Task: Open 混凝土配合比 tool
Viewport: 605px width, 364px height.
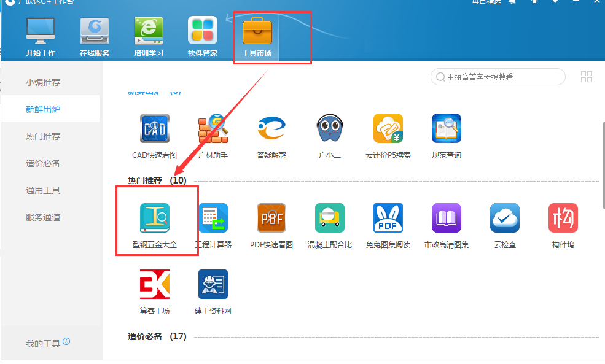Action: tap(329, 226)
